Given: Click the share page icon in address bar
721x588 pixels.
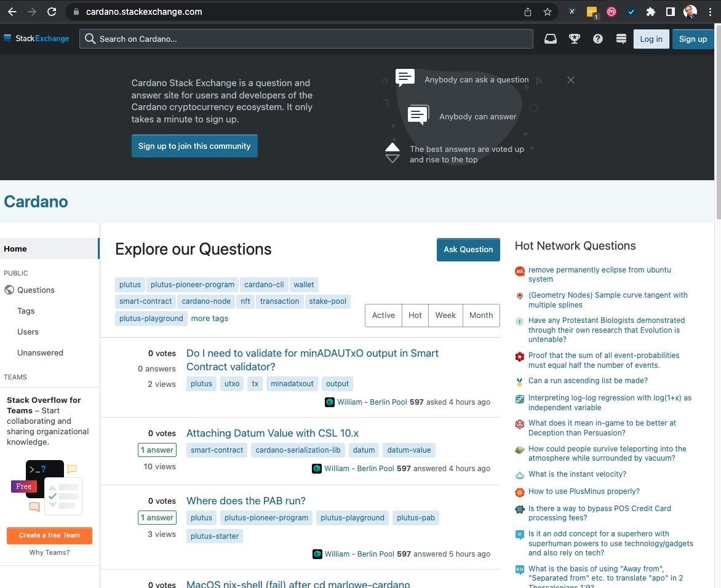Looking at the screenshot, I should pos(527,12).
